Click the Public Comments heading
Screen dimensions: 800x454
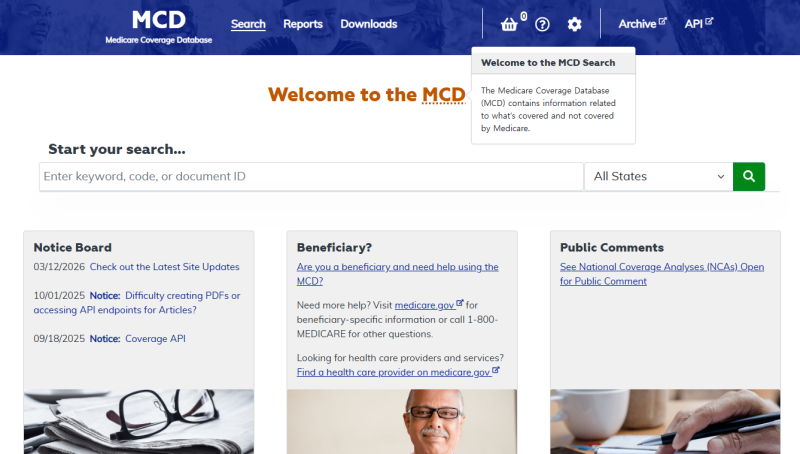tap(612, 247)
